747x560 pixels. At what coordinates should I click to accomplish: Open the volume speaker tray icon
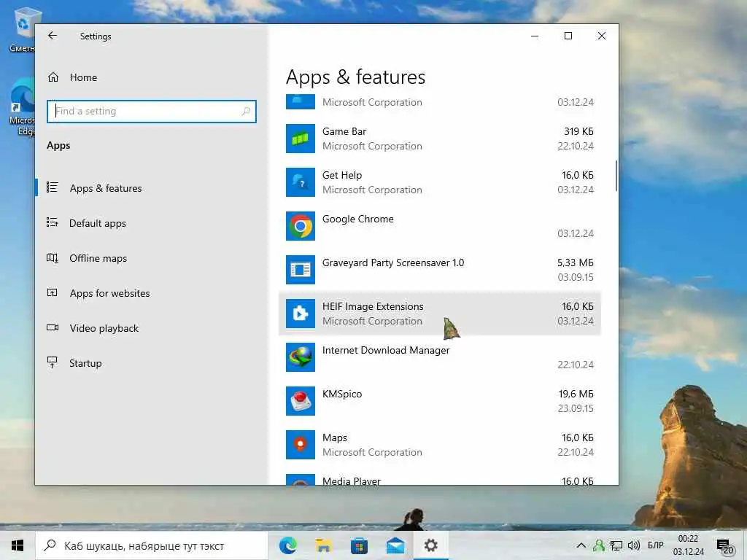click(x=634, y=545)
